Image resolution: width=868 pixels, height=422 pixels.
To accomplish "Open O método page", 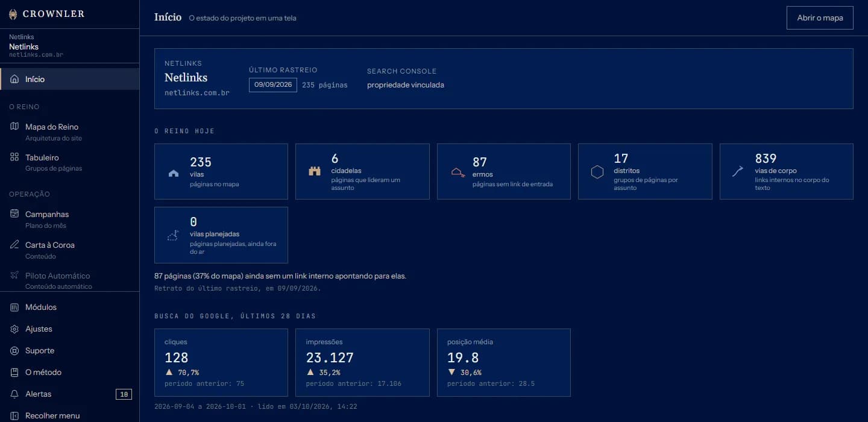I will (69, 372).
